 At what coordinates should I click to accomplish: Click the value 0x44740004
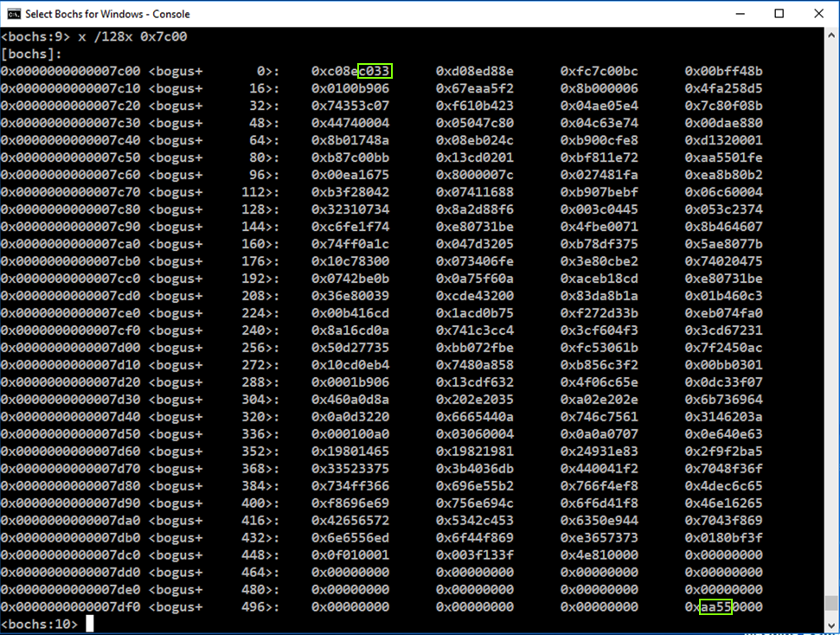350,123
